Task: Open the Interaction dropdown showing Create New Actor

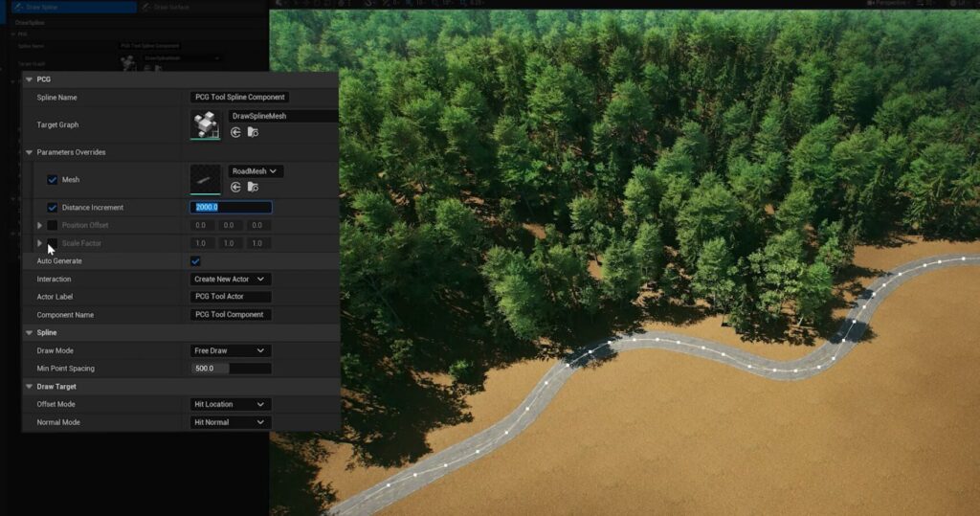Action: pos(231,280)
